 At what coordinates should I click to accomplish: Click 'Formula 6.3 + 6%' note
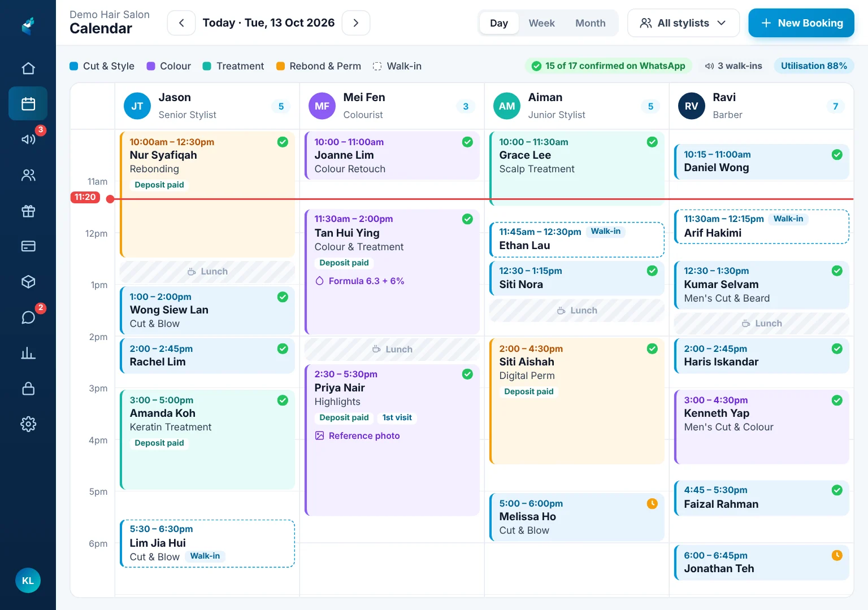[360, 281]
